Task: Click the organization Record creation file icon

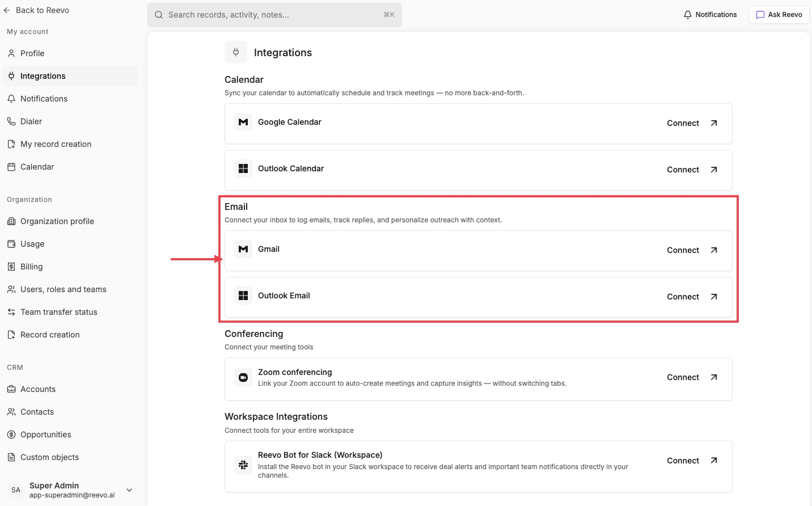Action: click(x=11, y=335)
